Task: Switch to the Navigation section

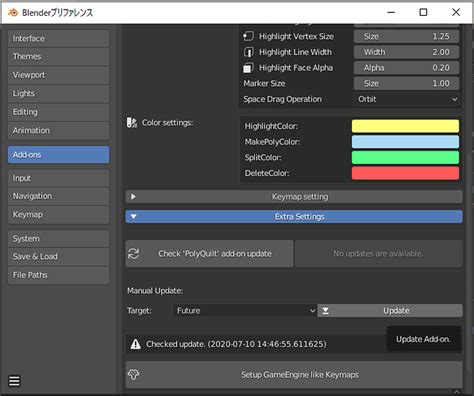Action: (x=58, y=196)
